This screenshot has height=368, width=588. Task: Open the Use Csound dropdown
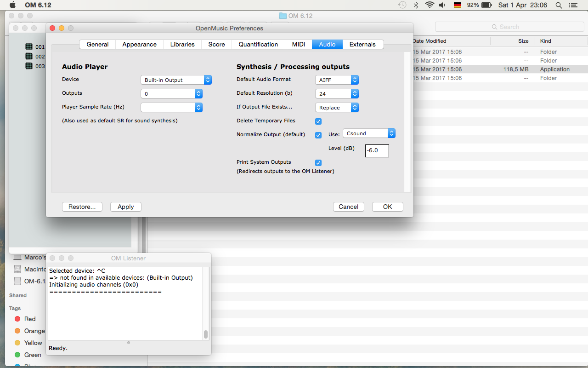click(369, 133)
